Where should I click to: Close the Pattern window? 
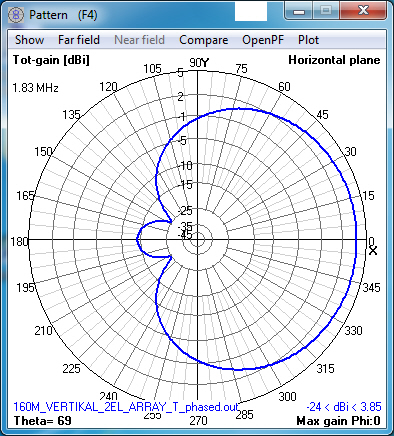[363, 11]
